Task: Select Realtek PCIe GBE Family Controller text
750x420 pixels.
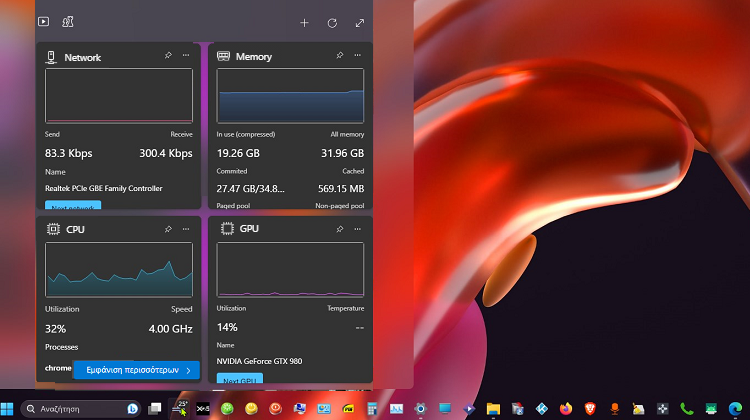Action: pos(103,188)
